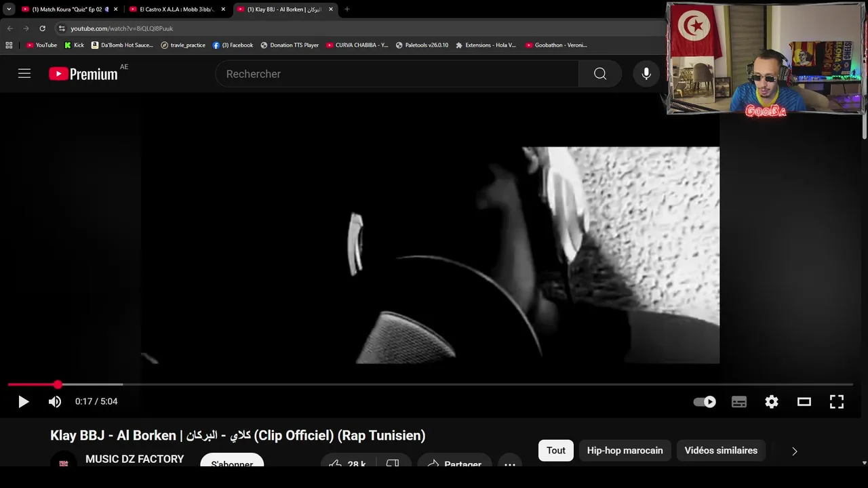The width and height of the screenshot is (868, 488).
Task: Select the Hip-hop marocain chip
Action: tap(625, 451)
